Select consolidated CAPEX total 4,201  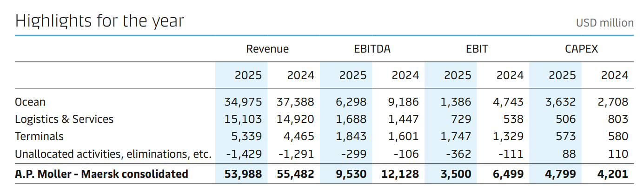pyautogui.click(x=612, y=174)
